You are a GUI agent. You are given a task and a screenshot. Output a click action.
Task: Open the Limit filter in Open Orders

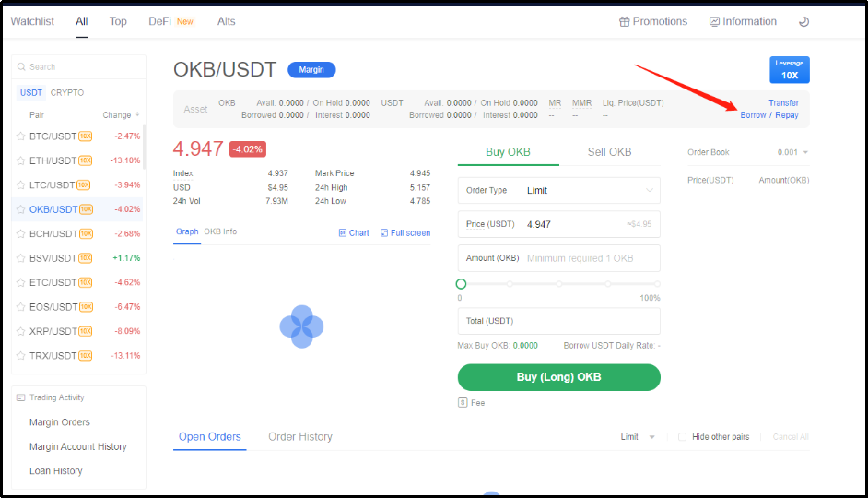638,437
